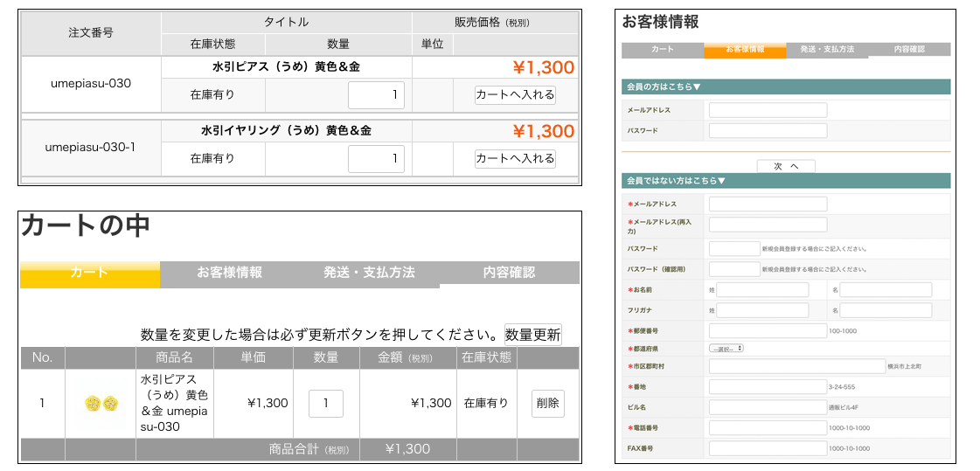Click the 在庫有り status in cart row
Image resolution: width=980 pixels, height=471 pixels.
(486, 404)
